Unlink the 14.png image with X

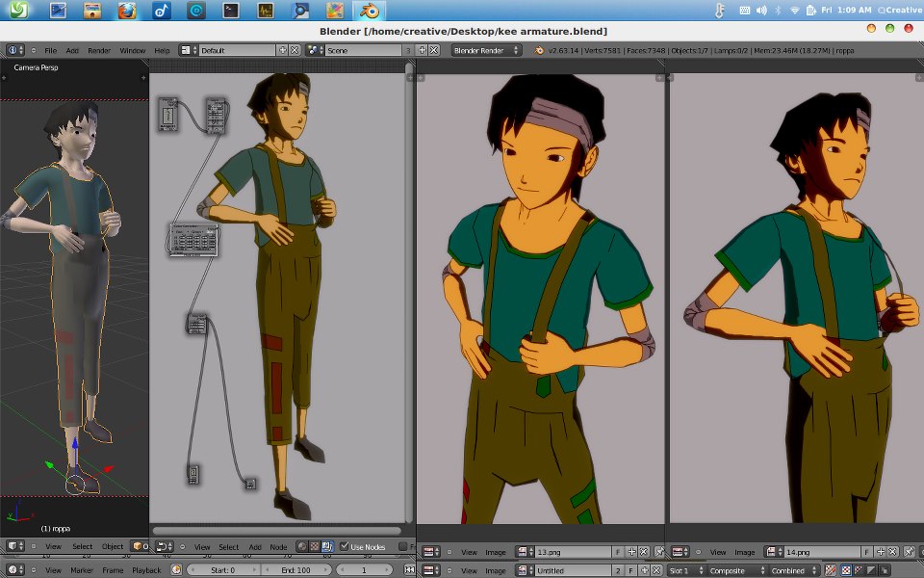coord(893,552)
